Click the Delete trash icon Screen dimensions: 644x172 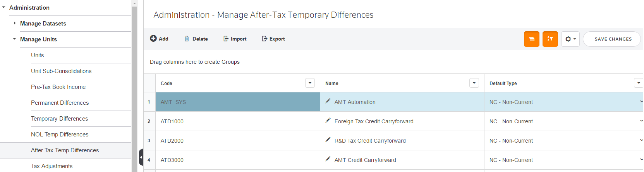(x=187, y=39)
